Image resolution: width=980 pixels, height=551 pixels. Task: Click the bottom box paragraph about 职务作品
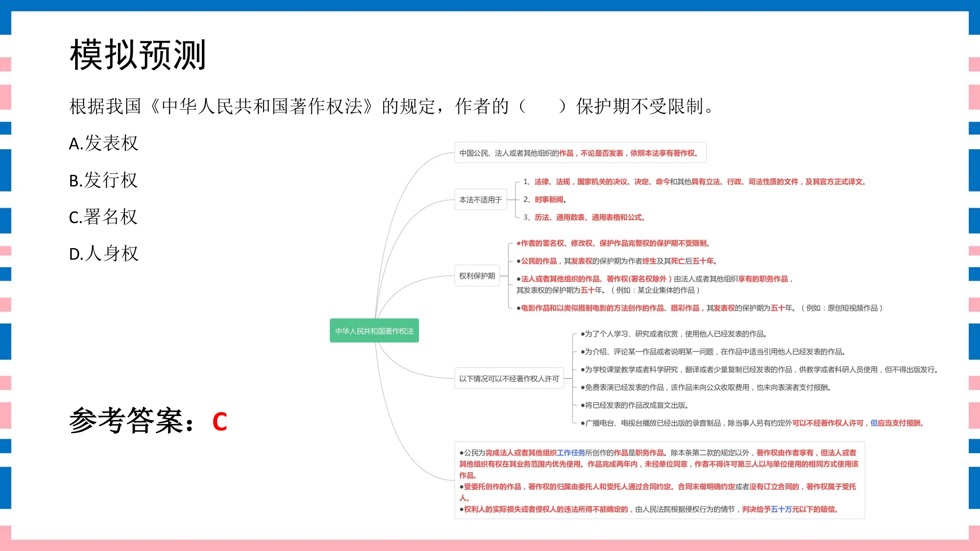(x=659, y=464)
